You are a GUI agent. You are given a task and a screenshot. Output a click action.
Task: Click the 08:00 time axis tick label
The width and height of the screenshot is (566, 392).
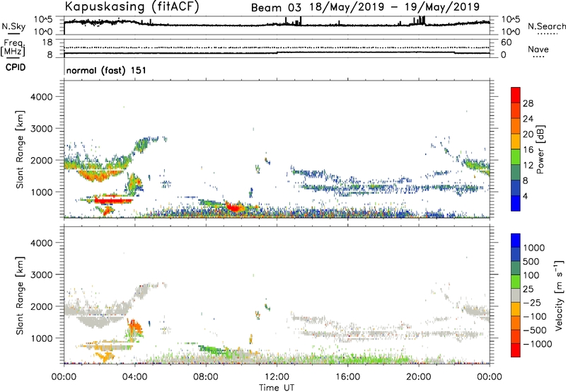coord(206,377)
